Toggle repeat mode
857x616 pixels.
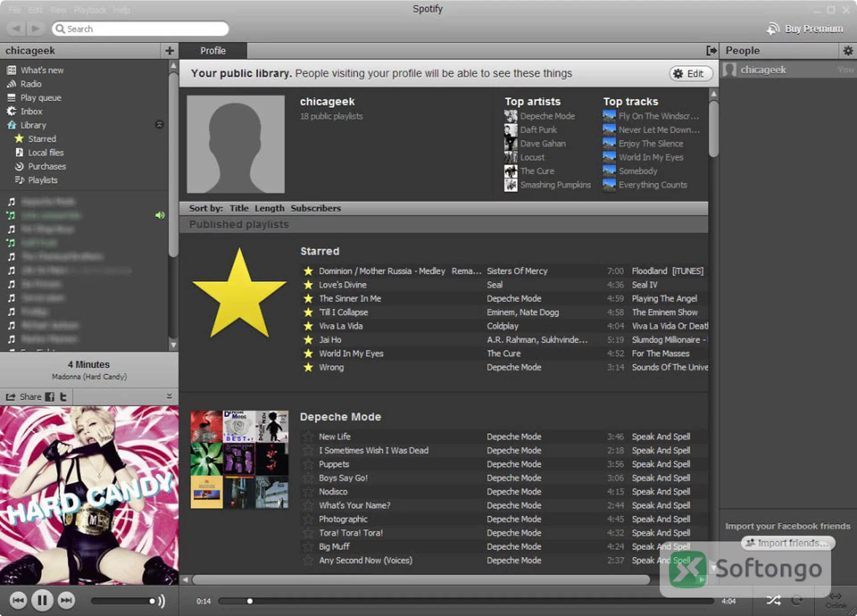tap(797, 600)
